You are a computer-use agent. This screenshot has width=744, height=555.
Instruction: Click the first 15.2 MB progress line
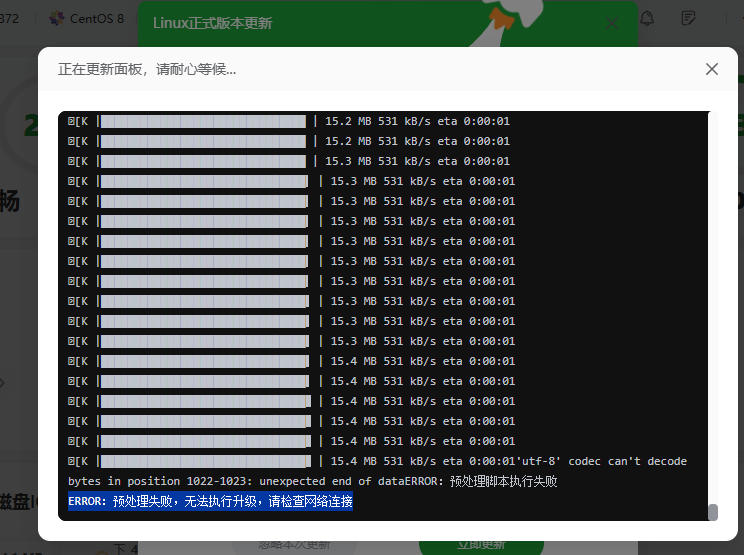288,121
